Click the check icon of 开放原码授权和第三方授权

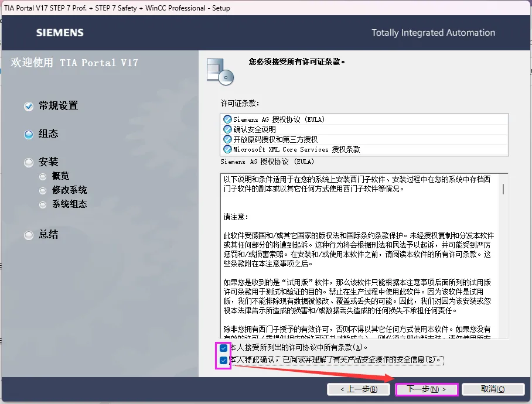click(x=227, y=139)
